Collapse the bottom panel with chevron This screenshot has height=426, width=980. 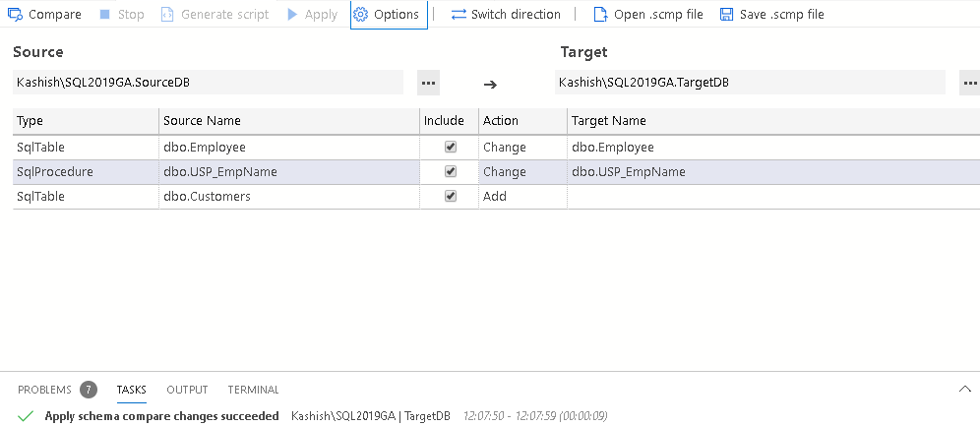pyautogui.click(x=964, y=389)
